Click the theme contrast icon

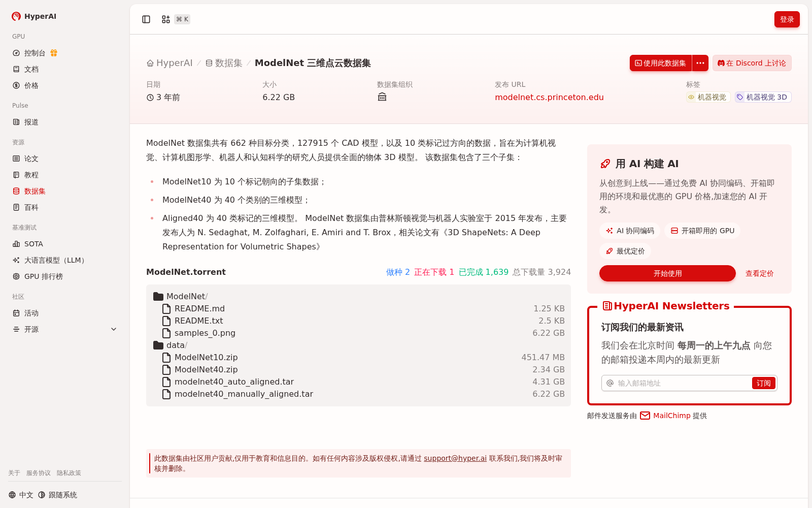click(42, 495)
